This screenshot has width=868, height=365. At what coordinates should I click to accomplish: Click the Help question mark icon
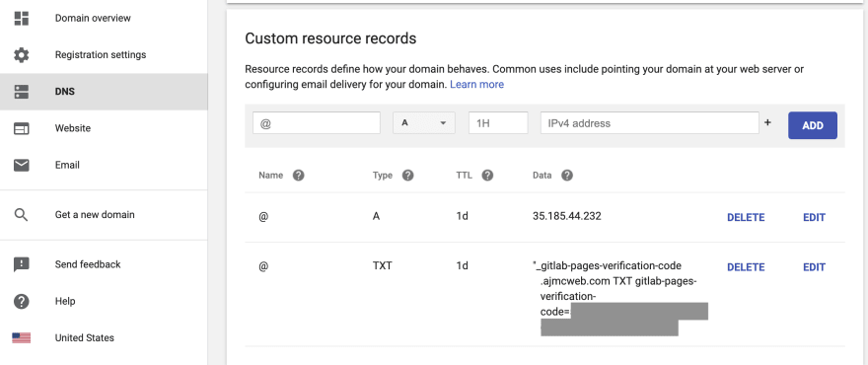coord(21,301)
